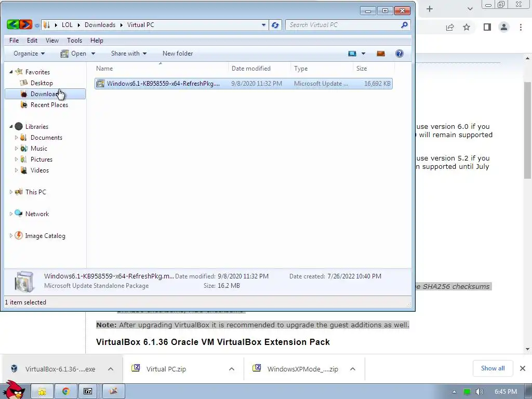Open the address bar history dropdown
The width and height of the screenshot is (532, 399).
(263, 25)
